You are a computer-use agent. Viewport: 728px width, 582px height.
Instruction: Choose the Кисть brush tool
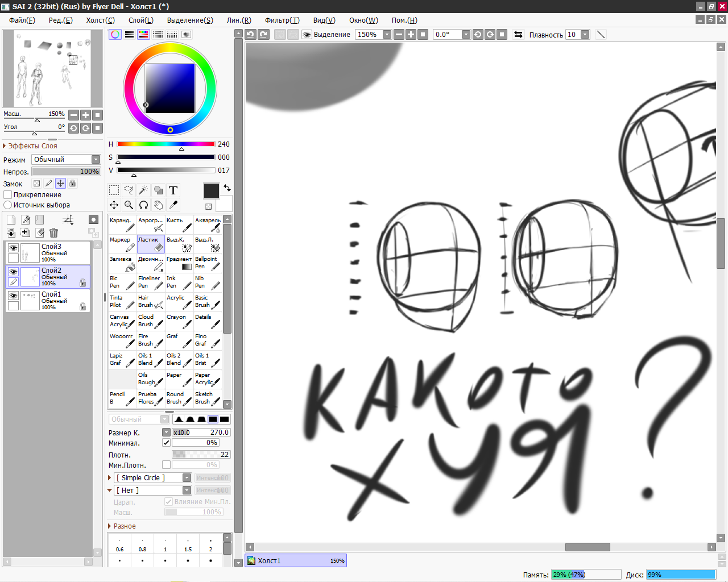coord(179,225)
